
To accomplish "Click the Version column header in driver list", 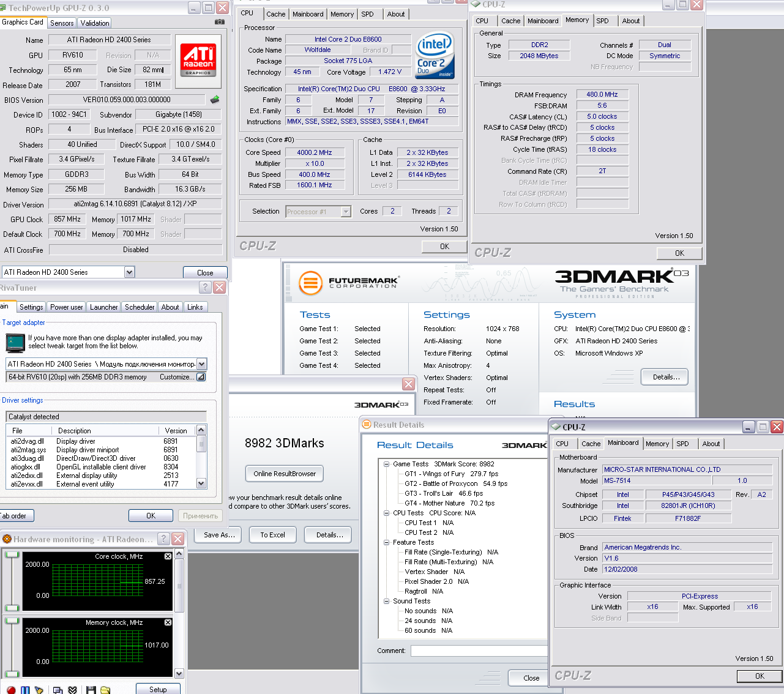I will pyautogui.click(x=176, y=431).
